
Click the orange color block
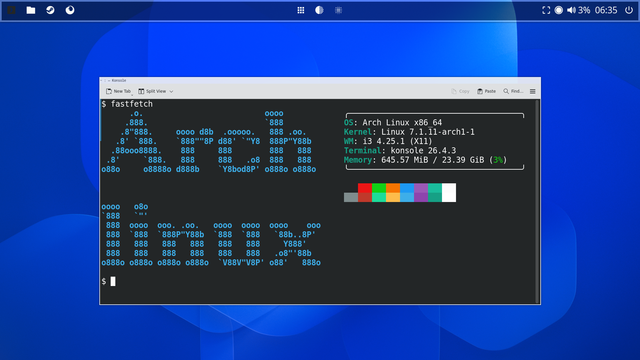393,188
